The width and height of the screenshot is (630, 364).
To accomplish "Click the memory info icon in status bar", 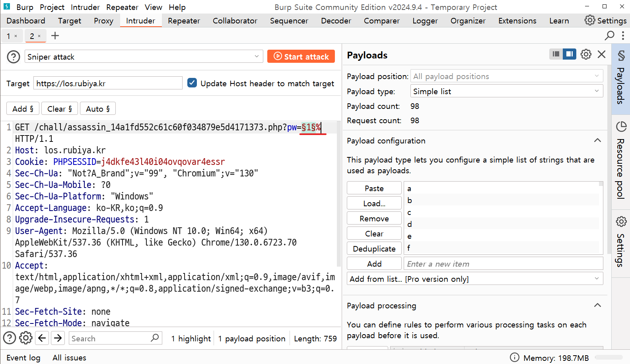I will (x=515, y=358).
